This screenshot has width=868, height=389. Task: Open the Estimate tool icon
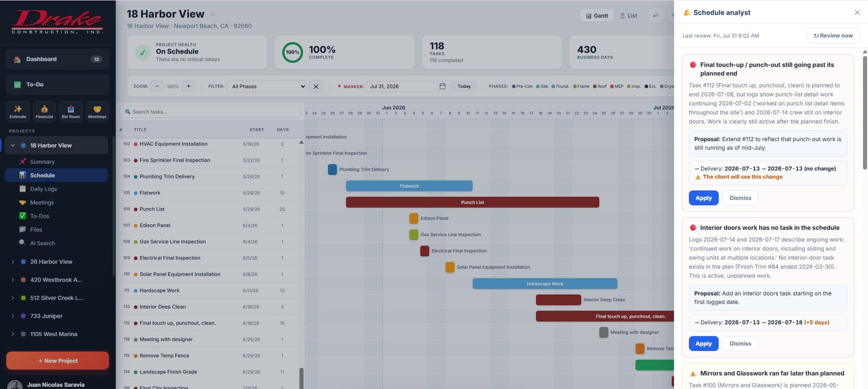18,111
